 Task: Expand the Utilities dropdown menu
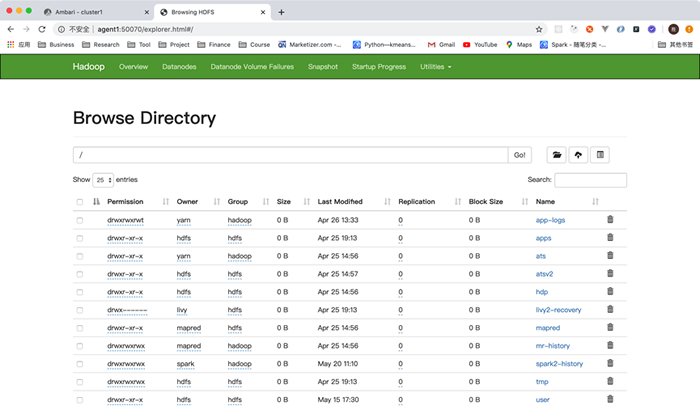pos(435,67)
